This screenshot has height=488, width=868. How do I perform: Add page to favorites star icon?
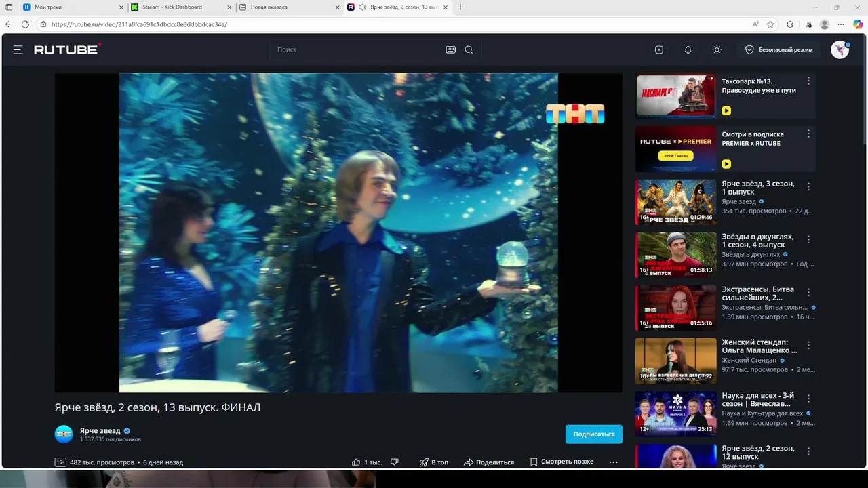point(770,24)
